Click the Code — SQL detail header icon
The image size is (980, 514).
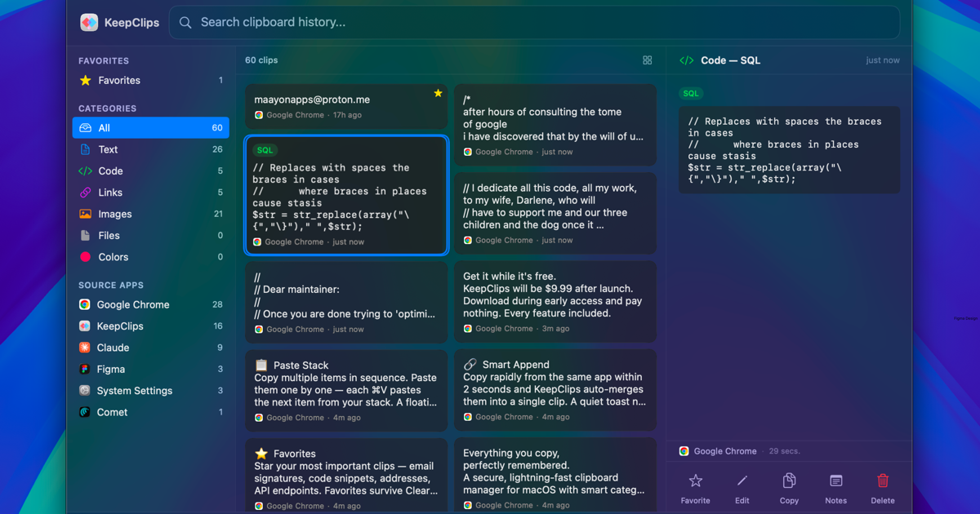(687, 60)
